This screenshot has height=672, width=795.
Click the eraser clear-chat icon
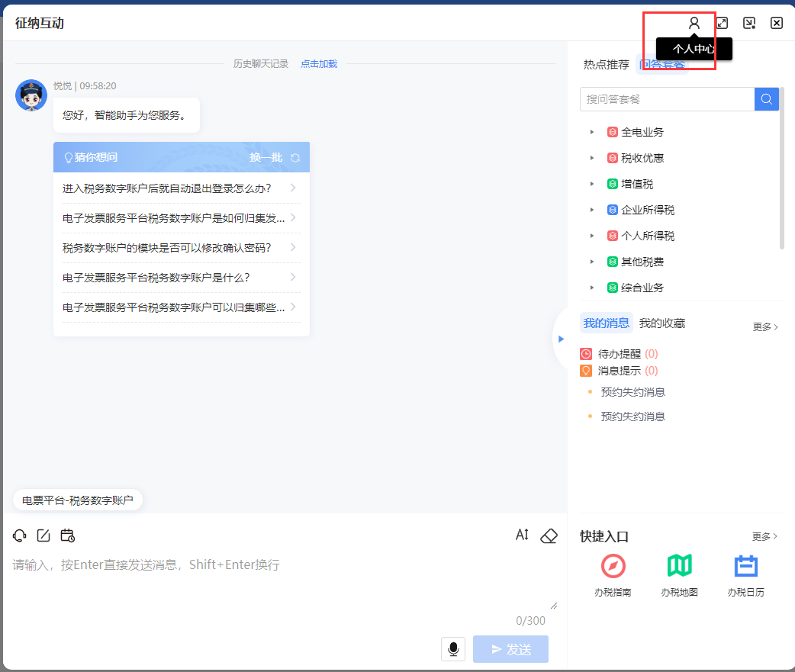pyautogui.click(x=549, y=535)
